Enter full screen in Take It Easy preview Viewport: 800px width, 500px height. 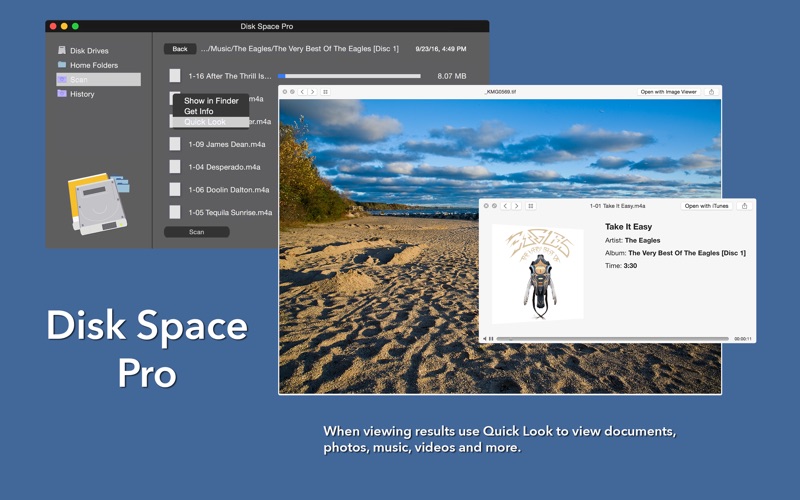(494, 206)
